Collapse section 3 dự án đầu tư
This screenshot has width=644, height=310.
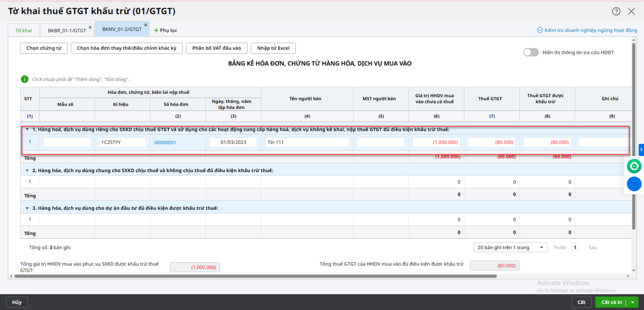pyautogui.click(x=27, y=208)
